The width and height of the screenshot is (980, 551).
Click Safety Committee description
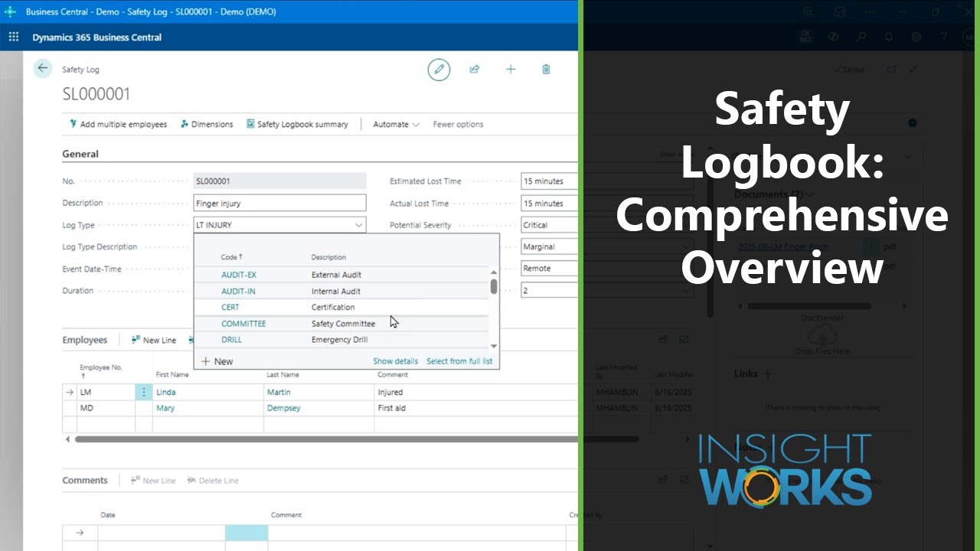point(343,324)
